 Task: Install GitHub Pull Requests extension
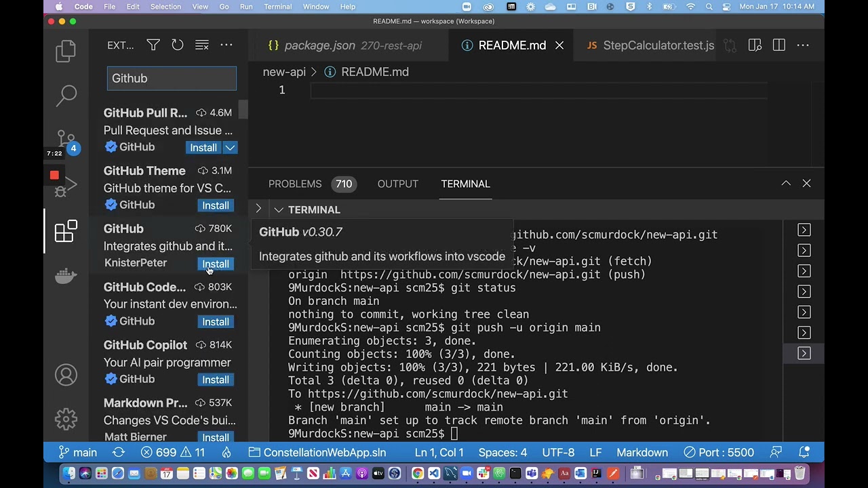pyautogui.click(x=203, y=148)
